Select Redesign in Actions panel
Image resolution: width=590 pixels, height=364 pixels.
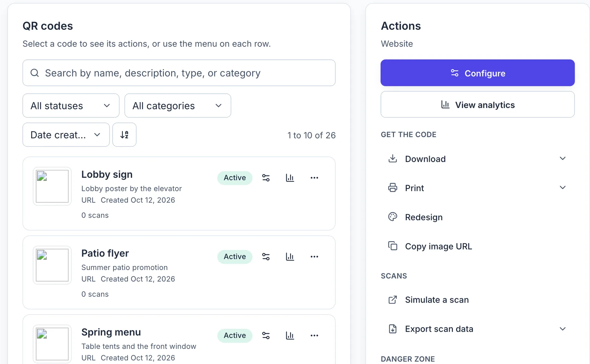pos(478,217)
